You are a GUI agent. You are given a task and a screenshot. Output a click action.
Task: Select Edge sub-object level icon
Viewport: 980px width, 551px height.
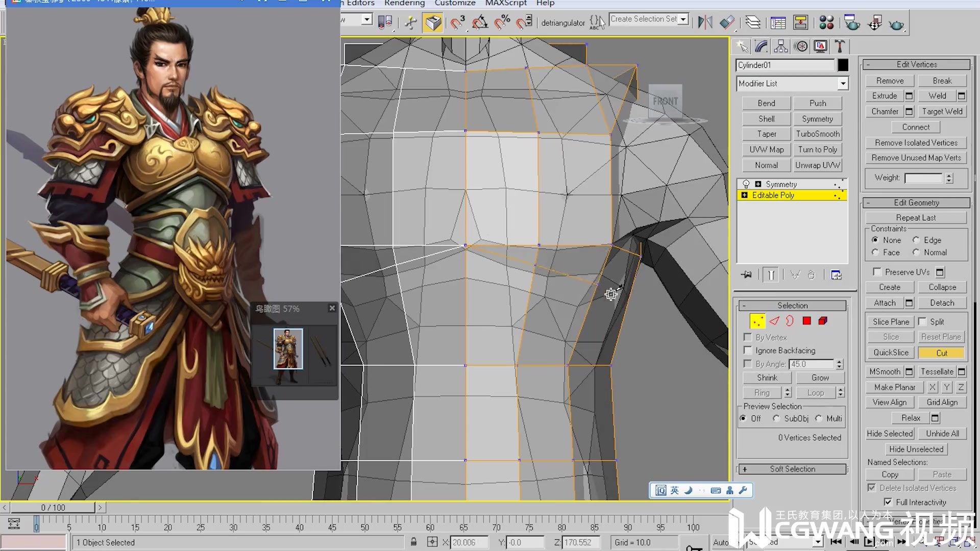774,321
